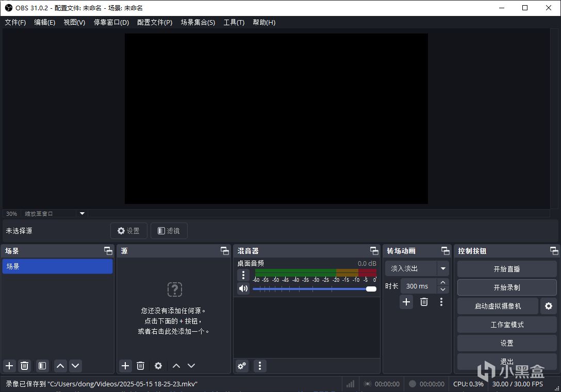Image resolution: width=561 pixels, height=392 pixels.
Task: Open the 帮助(H) menu
Action: click(x=264, y=22)
